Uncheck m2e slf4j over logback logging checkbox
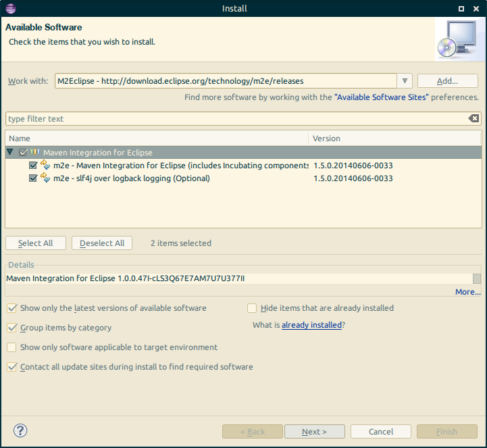Screen dimensions: 487x448 pyautogui.click(x=33, y=178)
